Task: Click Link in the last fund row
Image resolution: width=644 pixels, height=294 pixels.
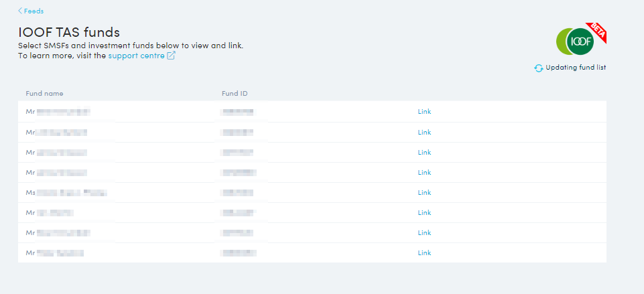Action: 424,253
